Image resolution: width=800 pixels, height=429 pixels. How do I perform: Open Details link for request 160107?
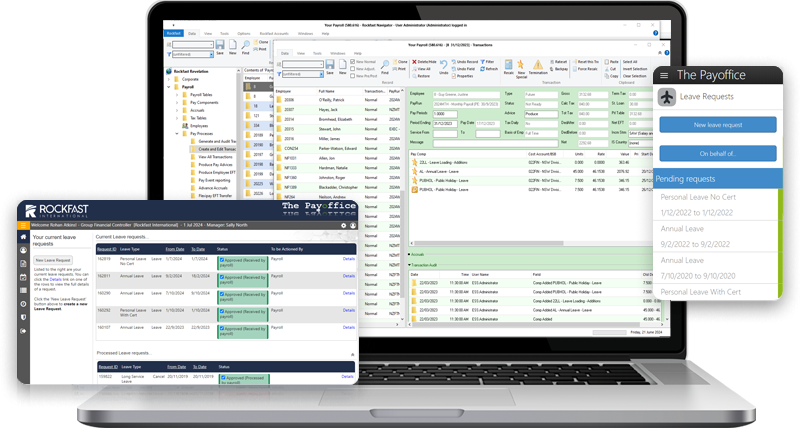(x=348, y=327)
